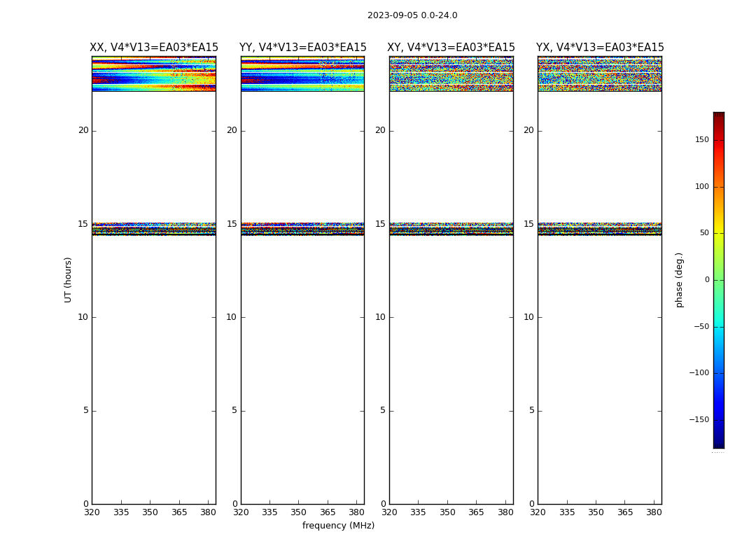Image resolution: width=735 pixels, height=560 pixels.
Task: Click the colorbar tick label "100"
Action: pyautogui.click(x=701, y=186)
